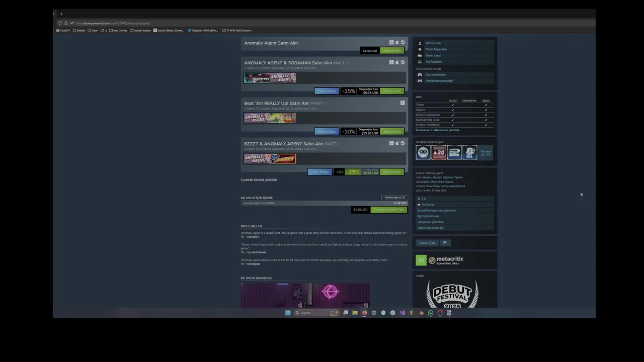Open the 78 RPM Türk/Osmanlı bookmarks folder
The image size is (644, 362).
coord(238,30)
